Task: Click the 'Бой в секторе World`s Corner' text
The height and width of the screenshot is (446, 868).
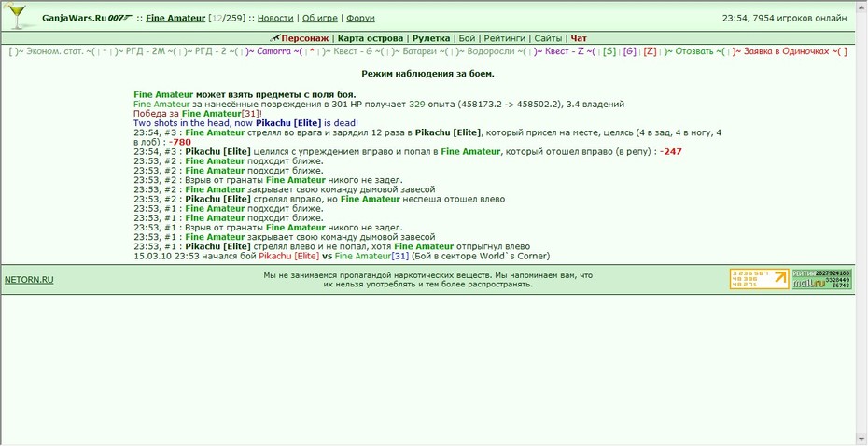Action: coord(480,257)
